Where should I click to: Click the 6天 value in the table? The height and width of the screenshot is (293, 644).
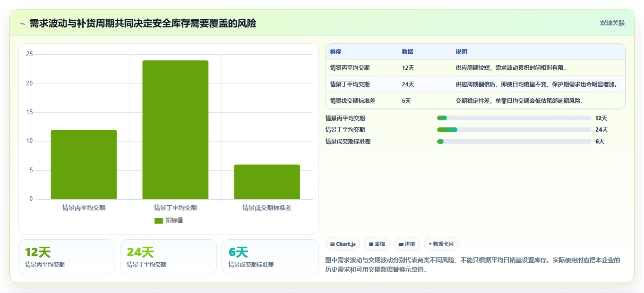point(406,101)
